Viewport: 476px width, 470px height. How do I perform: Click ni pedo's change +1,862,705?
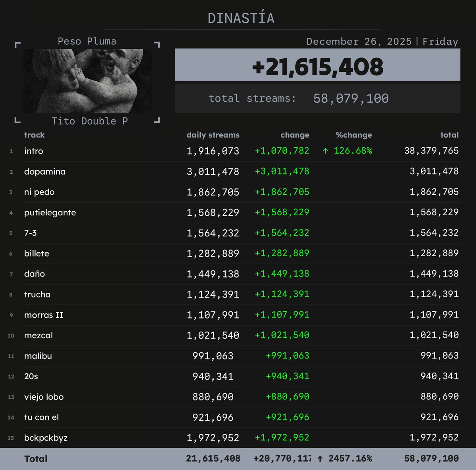pyautogui.click(x=282, y=192)
